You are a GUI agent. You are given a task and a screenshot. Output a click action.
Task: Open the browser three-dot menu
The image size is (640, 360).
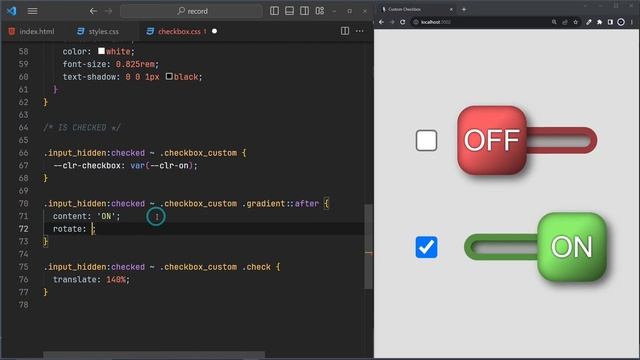click(632, 22)
